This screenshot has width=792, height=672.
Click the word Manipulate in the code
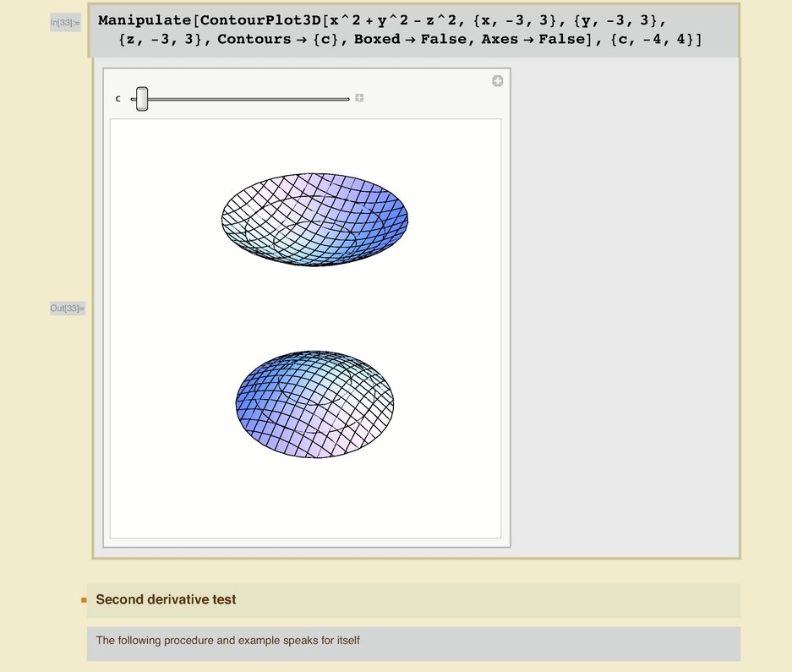(144, 19)
